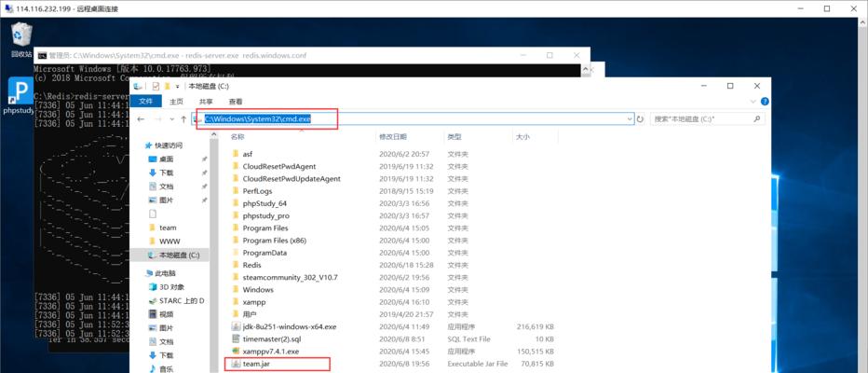Viewport: 868px width, 373px height.
Task: Select the Windows folder name
Action: tap(258, 290)
